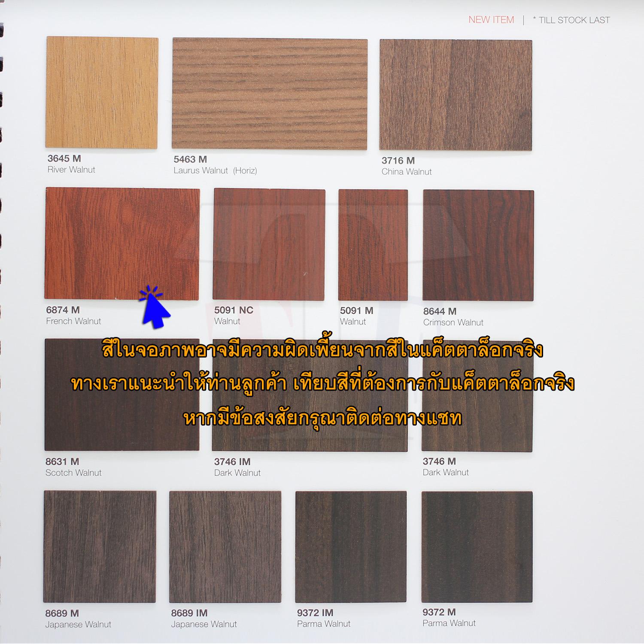This screenshot has height=644, width=644.
Task: Click the TILL STOCK LAST note
Action: (572, 19)
